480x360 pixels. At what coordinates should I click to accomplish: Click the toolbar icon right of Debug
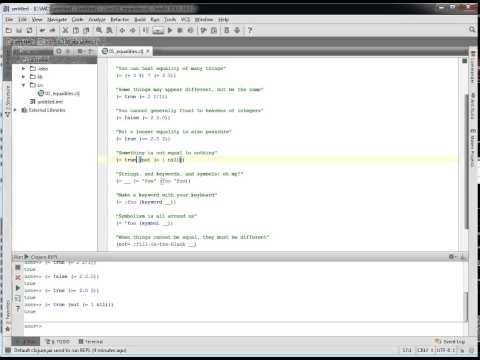click(x=190, y=30)
